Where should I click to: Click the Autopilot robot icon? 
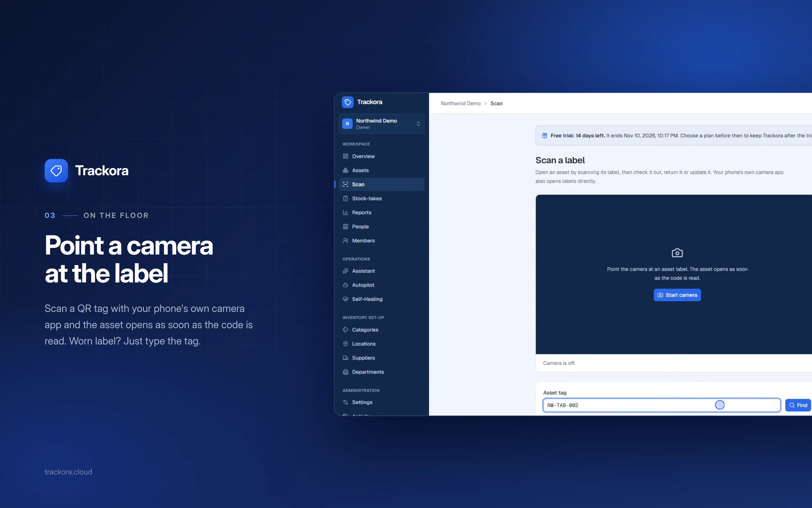345,285
